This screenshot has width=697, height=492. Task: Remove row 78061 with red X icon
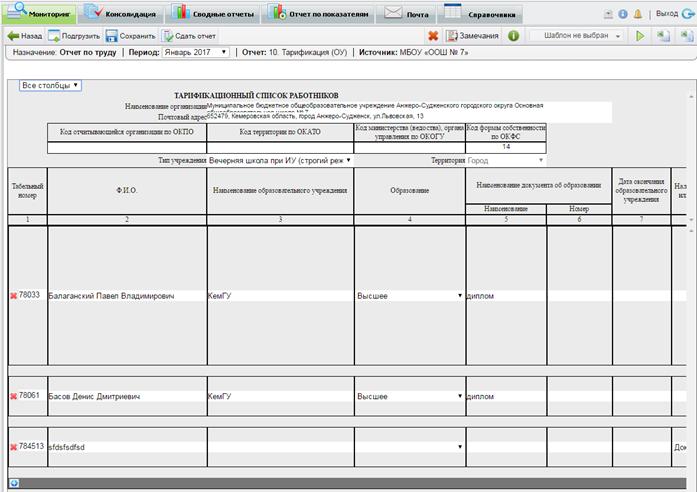(x=13, y=396)
